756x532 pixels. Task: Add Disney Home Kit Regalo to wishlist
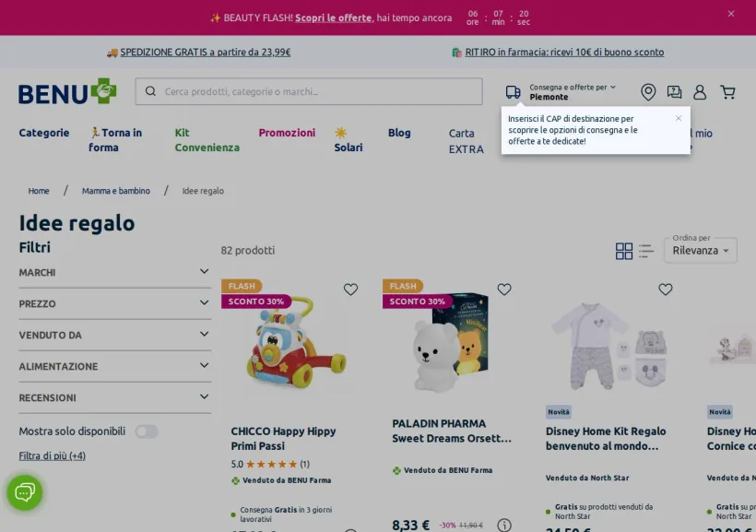(666, 290)
